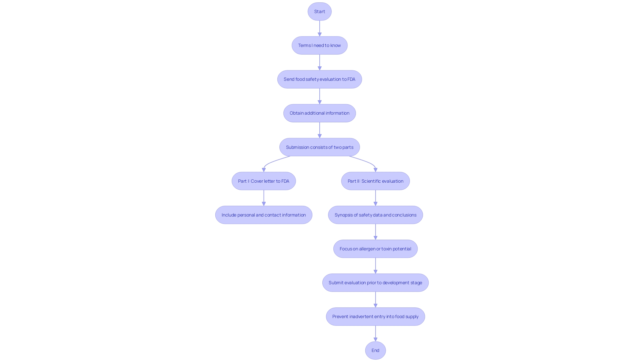Click the Part II Scientific evaluation node
This screenshot has width=644, height=362.
coord(375,181)
